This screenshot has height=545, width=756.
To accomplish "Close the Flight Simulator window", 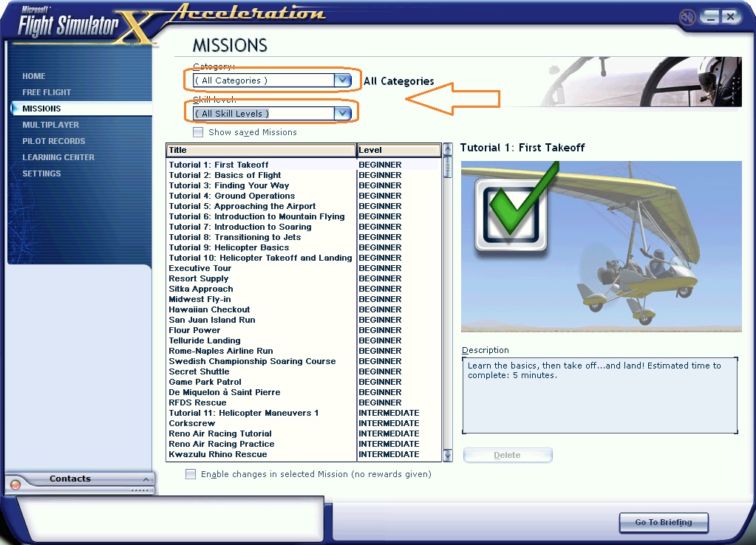I will coord(731,17).
